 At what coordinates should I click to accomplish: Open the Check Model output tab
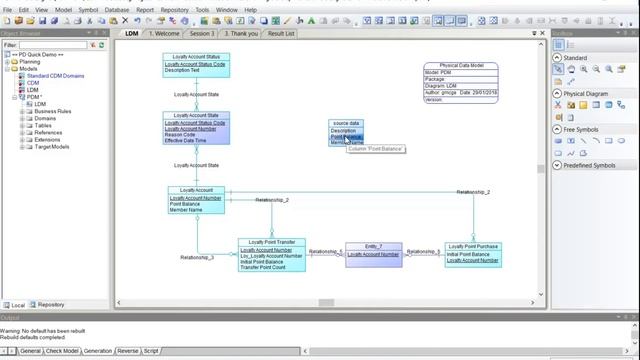coord(62,351)
